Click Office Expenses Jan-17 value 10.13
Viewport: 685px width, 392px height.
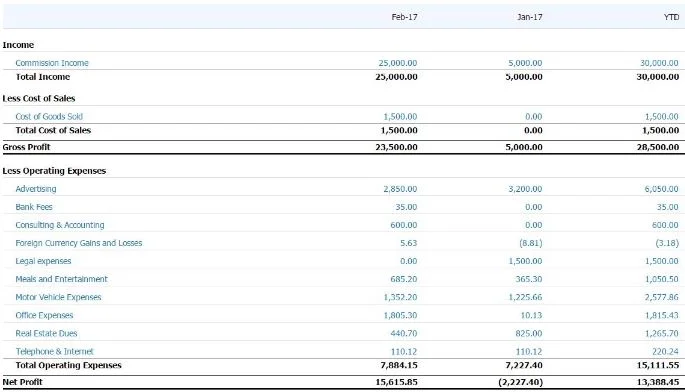[x=531, y=315]
